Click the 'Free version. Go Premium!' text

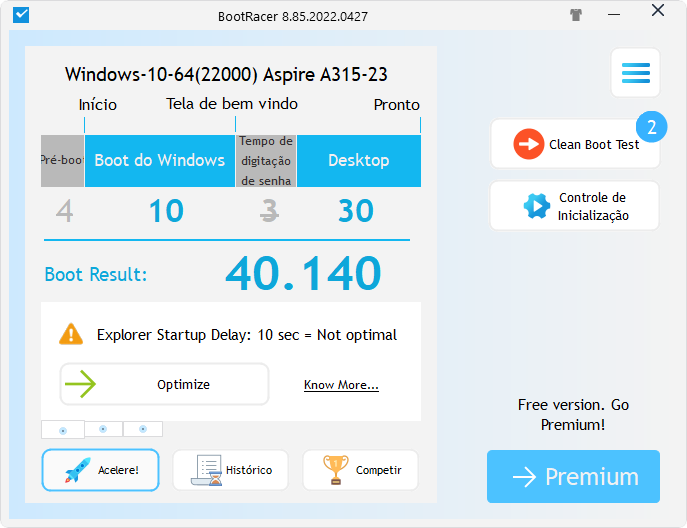pos(573,415)
